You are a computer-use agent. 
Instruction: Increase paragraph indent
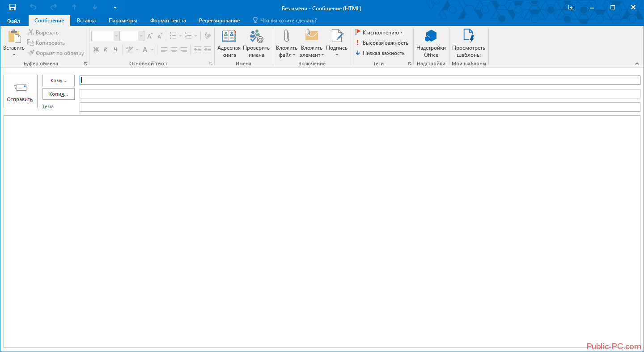pos(208,50)
